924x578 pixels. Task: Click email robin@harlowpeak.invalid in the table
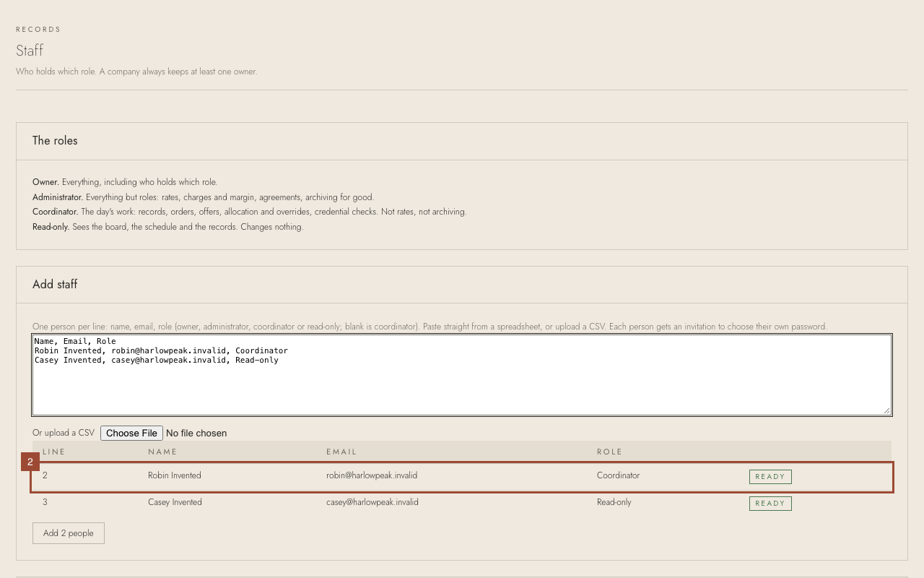pos(372,475)
